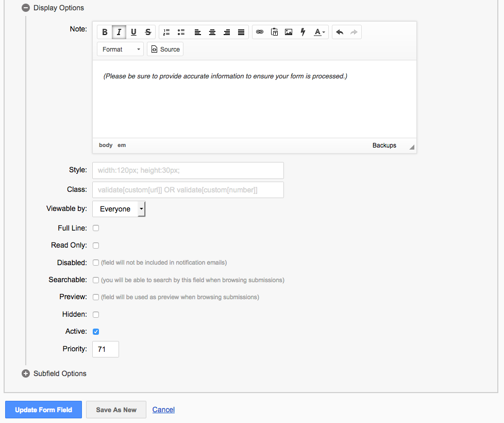504x423 pixels.
Task: Expand the Subfield Options section
Action: 26,373
